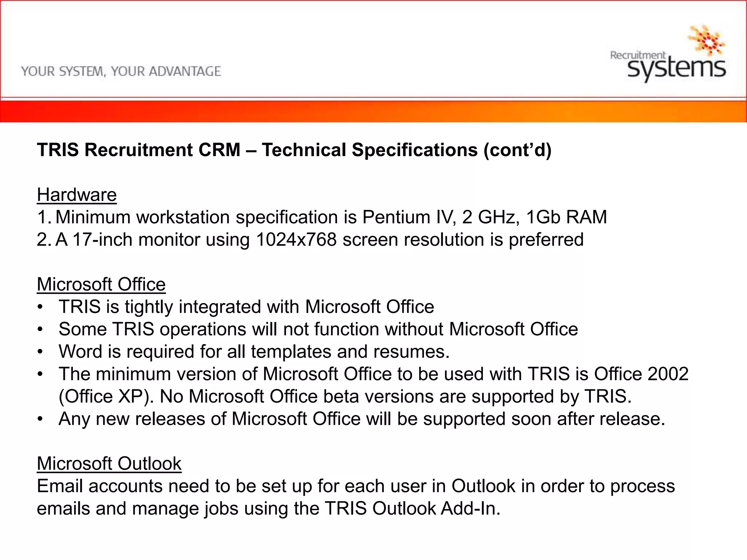Click the 'YOUR SYSTEM, YOUR ADVANTAGE' tagline
This screenshot has height=560, width=747.
(121, 71)
